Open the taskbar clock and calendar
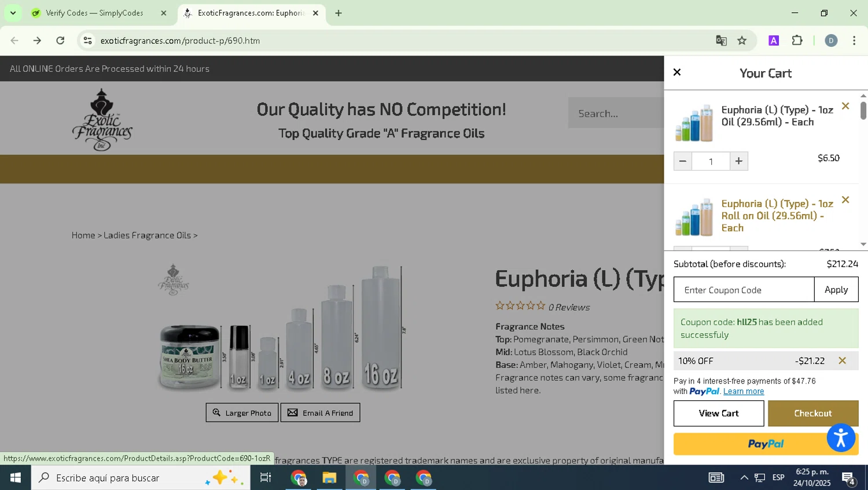Viewport: 868px width, 490px height. pyautogui.click(x=812, y=478)
